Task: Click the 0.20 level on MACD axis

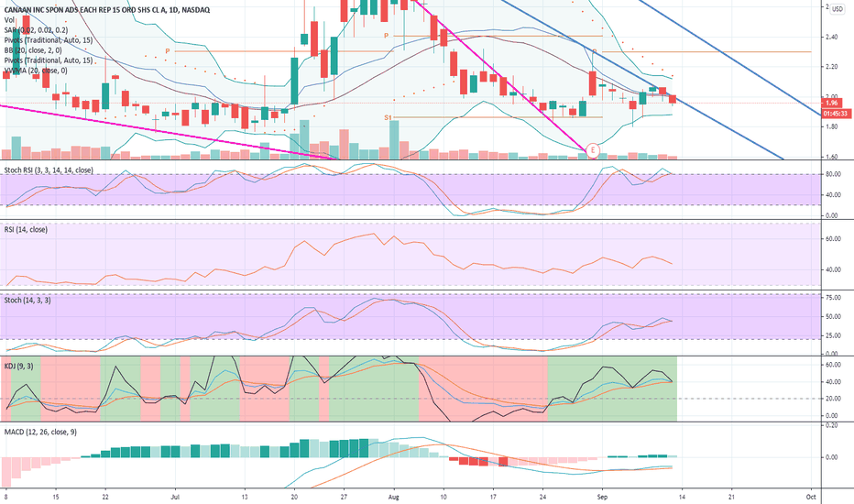Action: 832,425
